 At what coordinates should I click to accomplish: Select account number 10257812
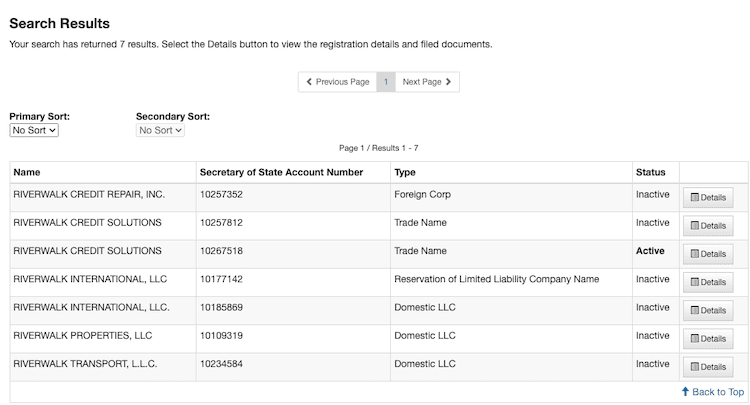(221, 223)
